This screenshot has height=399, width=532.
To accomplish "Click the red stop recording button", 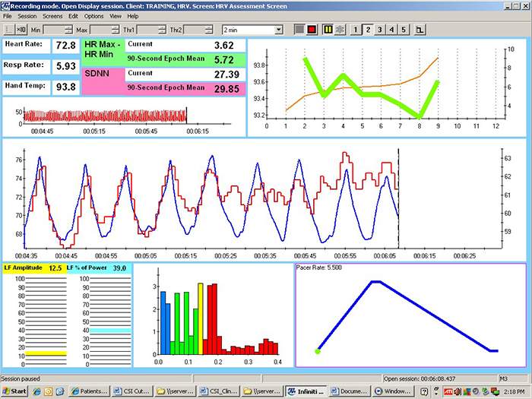I will [311, 29].
